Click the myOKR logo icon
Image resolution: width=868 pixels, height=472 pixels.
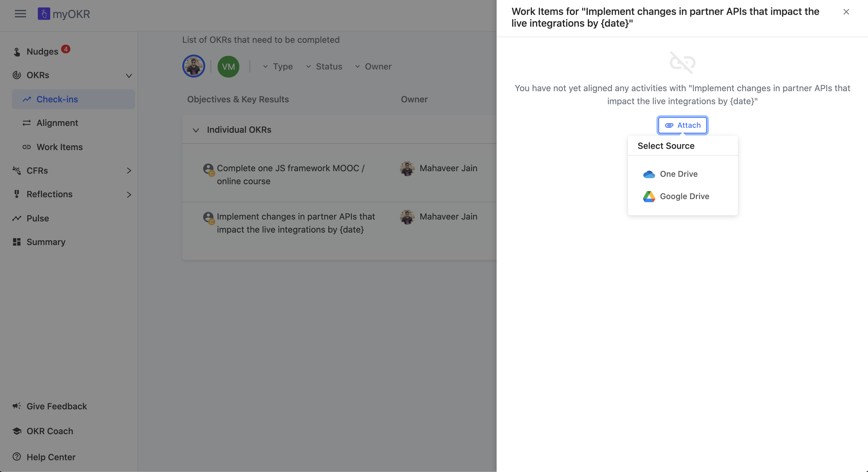click(44, 14)
